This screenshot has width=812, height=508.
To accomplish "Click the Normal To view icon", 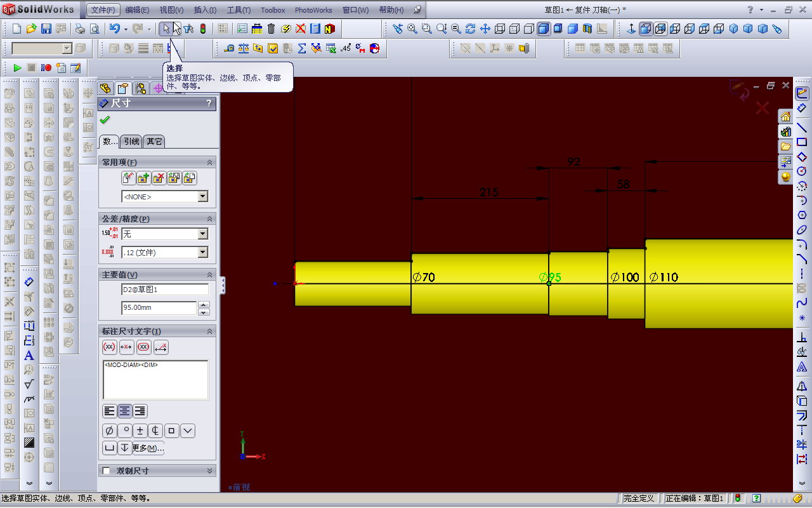I will click(631, 29).
